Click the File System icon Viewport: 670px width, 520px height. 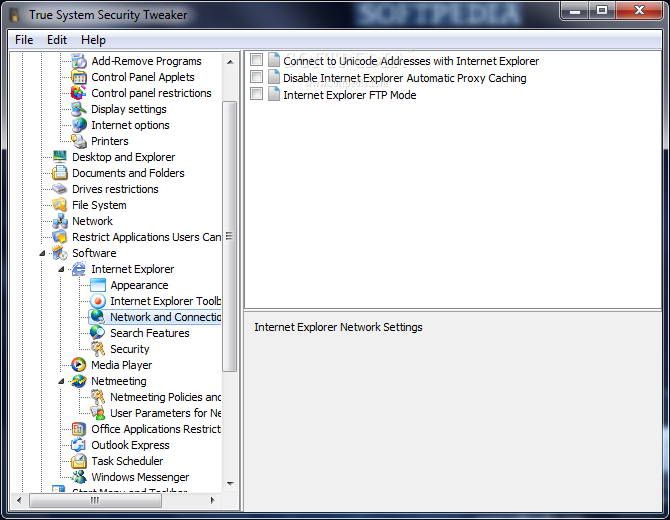[x=59, y=205]
